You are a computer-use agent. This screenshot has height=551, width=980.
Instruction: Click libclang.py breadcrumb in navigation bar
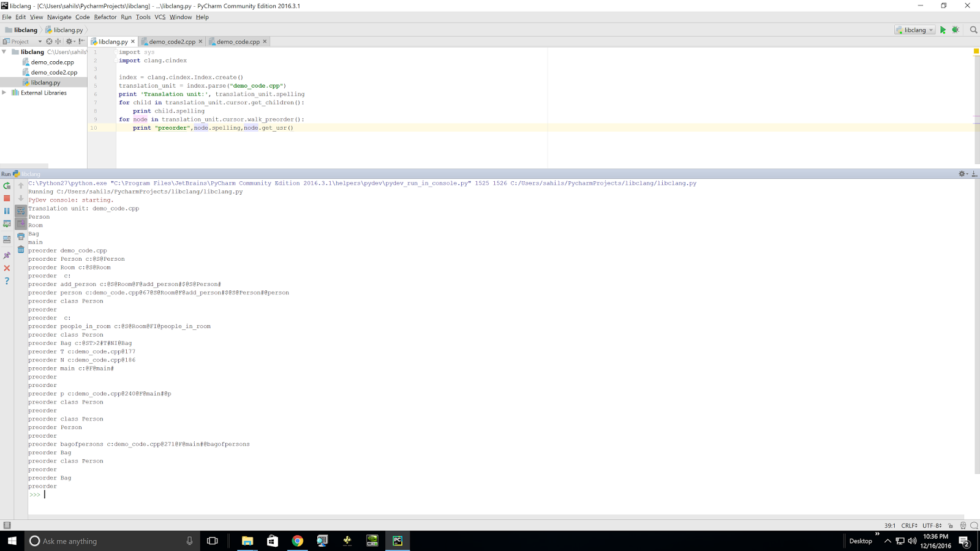[64, 30]
